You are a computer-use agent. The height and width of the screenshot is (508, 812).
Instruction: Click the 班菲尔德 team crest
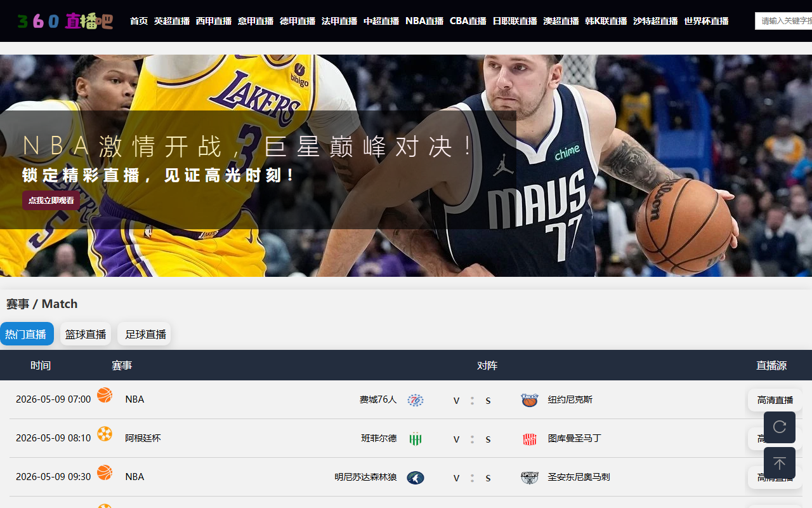pos(416,439)
